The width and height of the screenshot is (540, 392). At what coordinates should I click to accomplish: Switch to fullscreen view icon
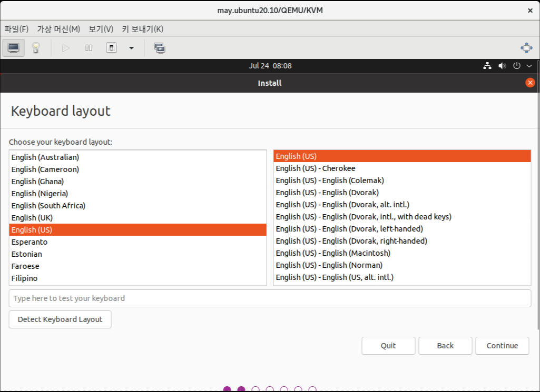pos(526,48)
